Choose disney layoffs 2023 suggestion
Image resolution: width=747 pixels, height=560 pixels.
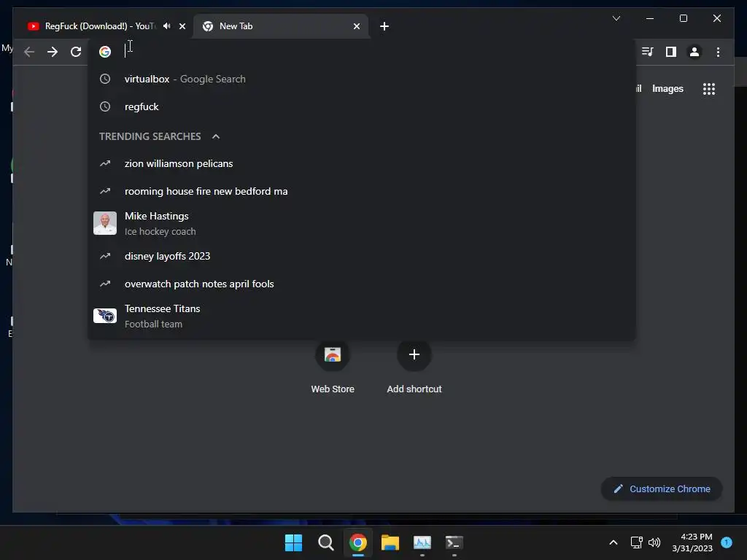pos(362,256)
